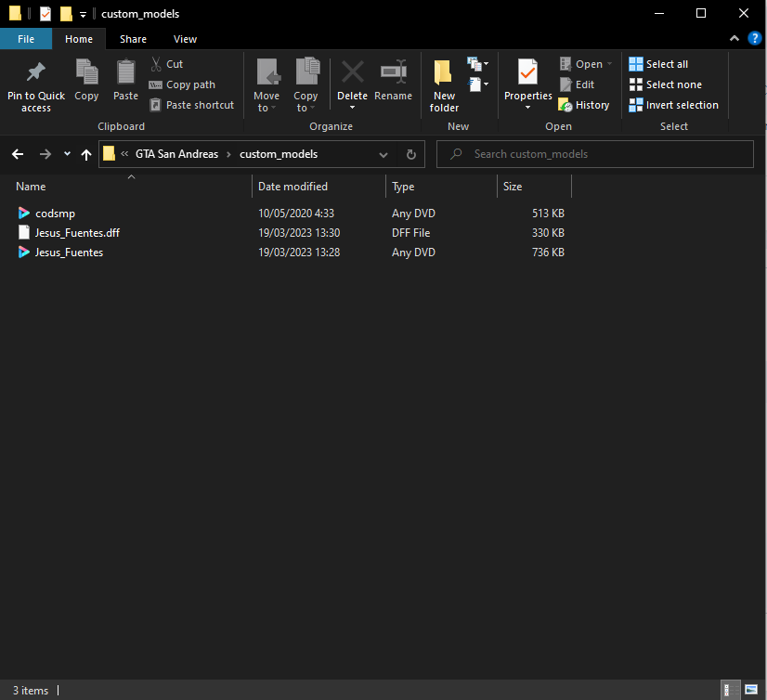Click the Rename icon

pos(394,71)
